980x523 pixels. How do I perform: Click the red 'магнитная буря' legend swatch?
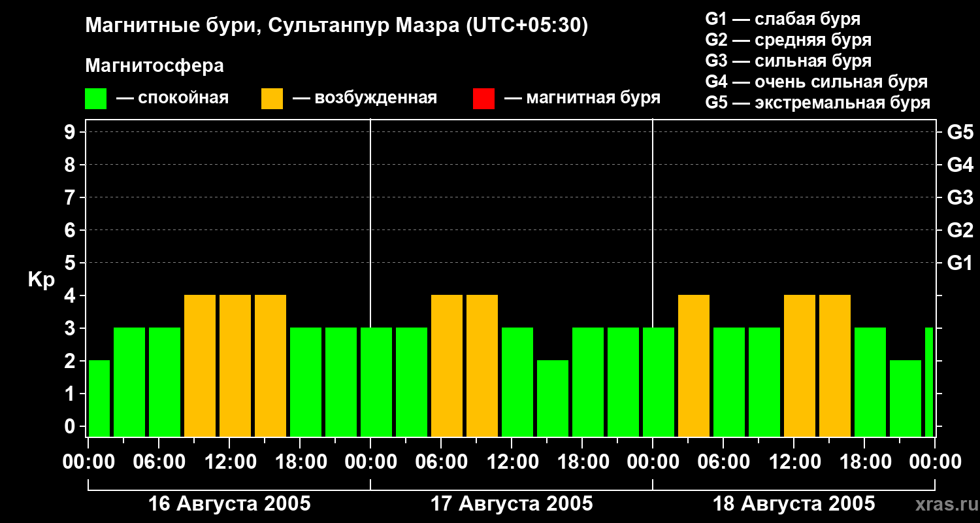(x=483, y=99)
